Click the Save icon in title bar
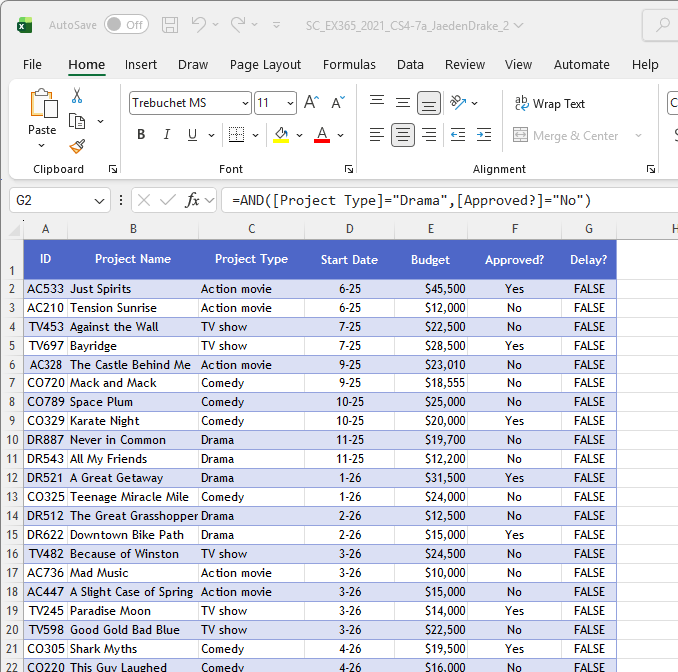This screenshot has height=672, width=678. pos(170,24)
